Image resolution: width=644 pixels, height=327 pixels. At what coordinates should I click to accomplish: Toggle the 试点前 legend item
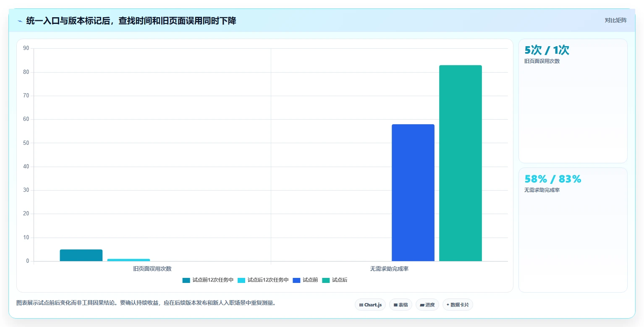tap(305, 280)
